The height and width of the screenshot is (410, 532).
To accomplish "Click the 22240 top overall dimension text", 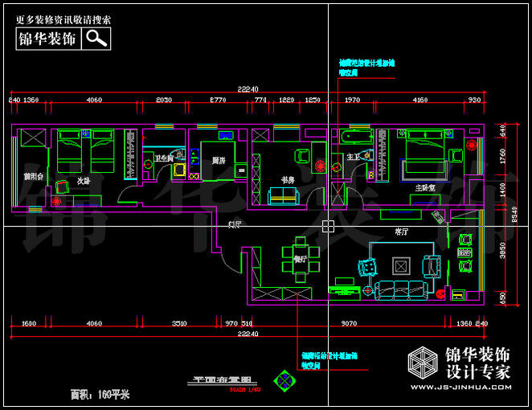I will (248, 88).
